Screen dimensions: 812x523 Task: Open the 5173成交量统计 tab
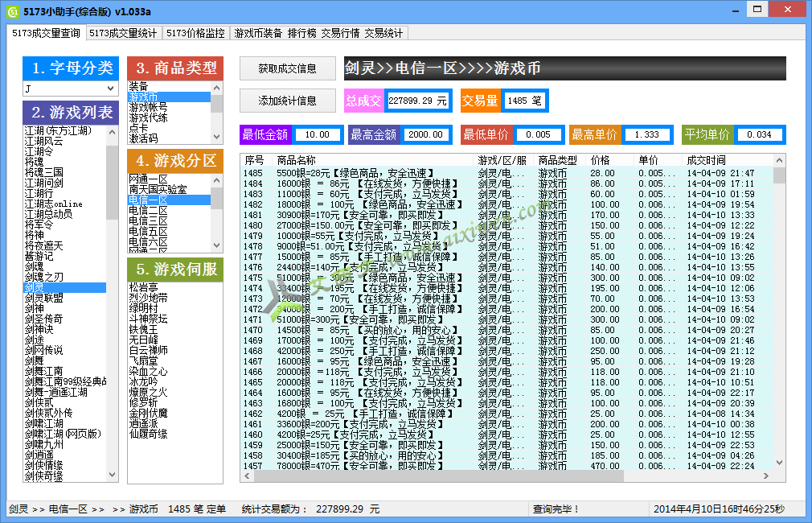[123, 33]
